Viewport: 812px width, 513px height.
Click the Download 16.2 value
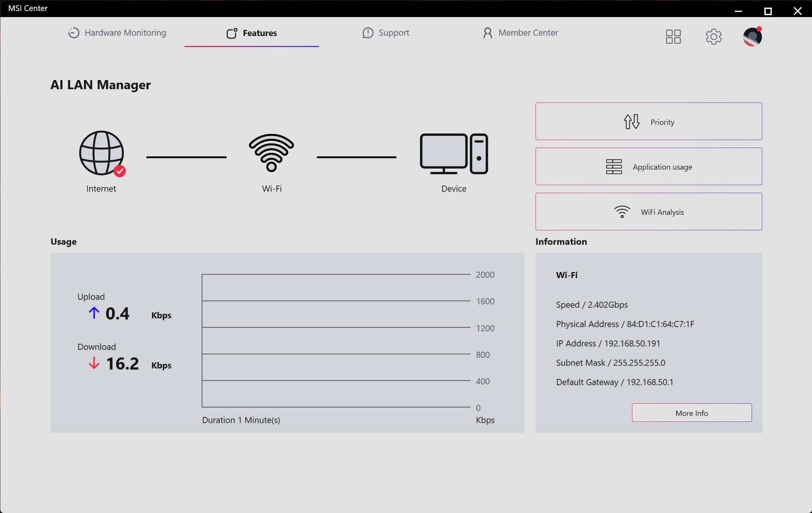coord(122,364)
